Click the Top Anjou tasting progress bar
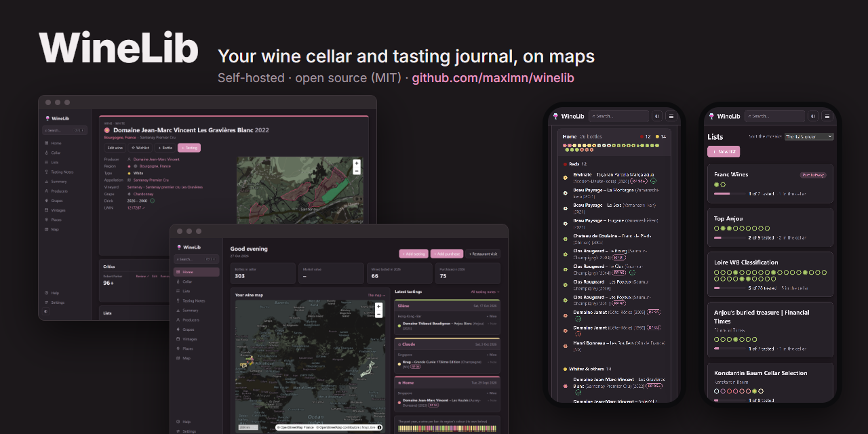 tap(730, 238)
